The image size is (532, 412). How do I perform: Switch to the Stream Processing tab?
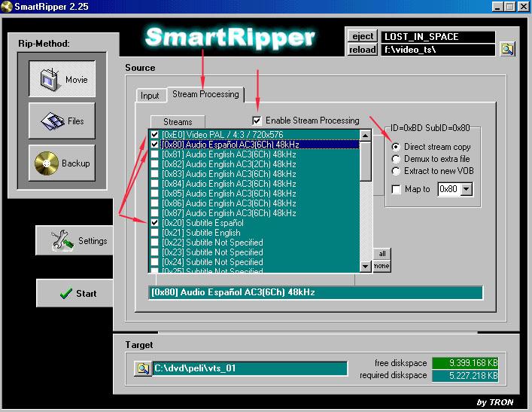(205, 94)
